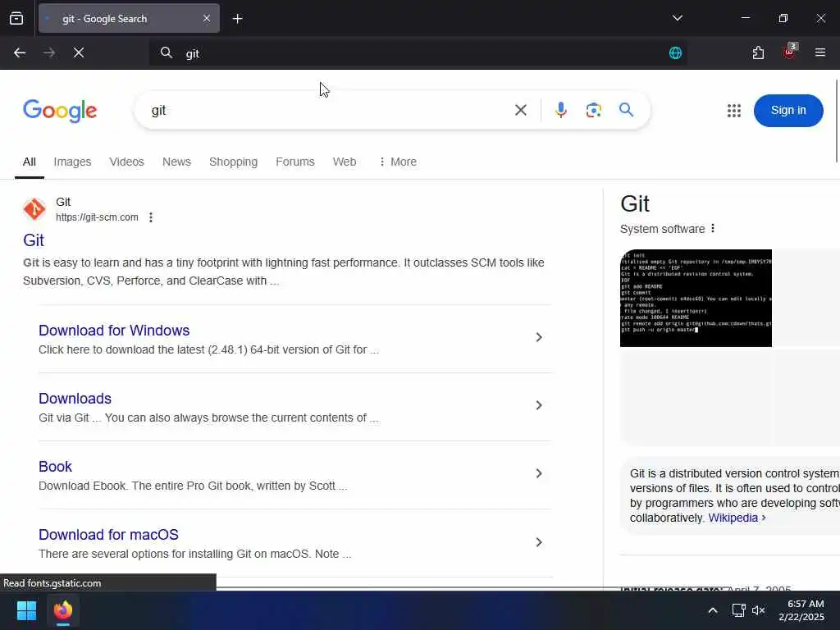Image resolution: width=840 pixels, height=630 pixels.
Task: Open the Firefox application menu
Action: click(x=819, y=52)
